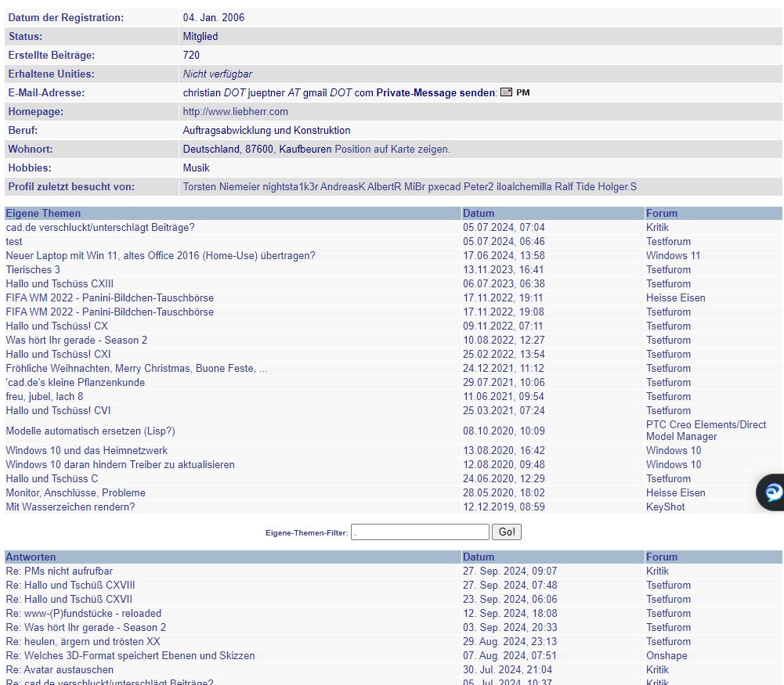Open profile visitor nightsta1k3r

(290, 187)
